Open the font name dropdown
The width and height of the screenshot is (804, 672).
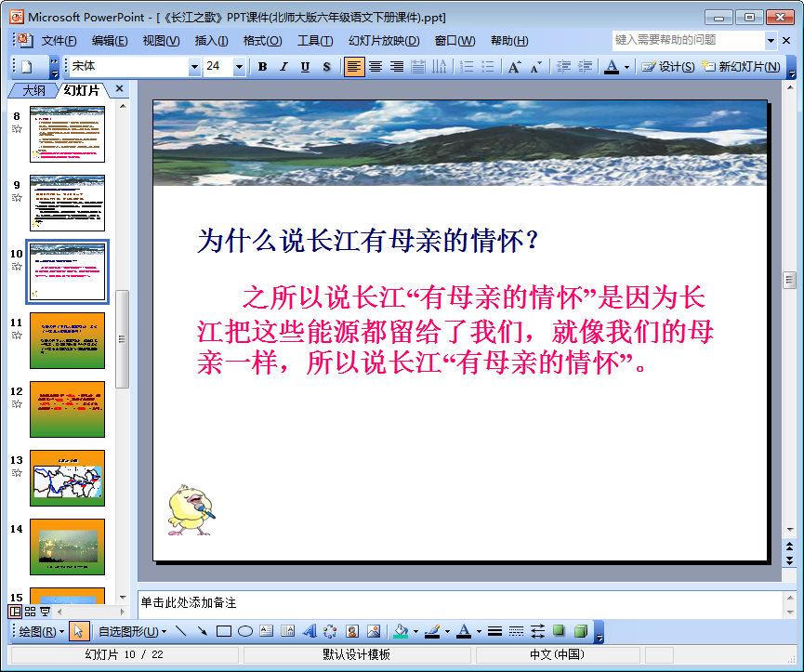(x=194, y=67)
